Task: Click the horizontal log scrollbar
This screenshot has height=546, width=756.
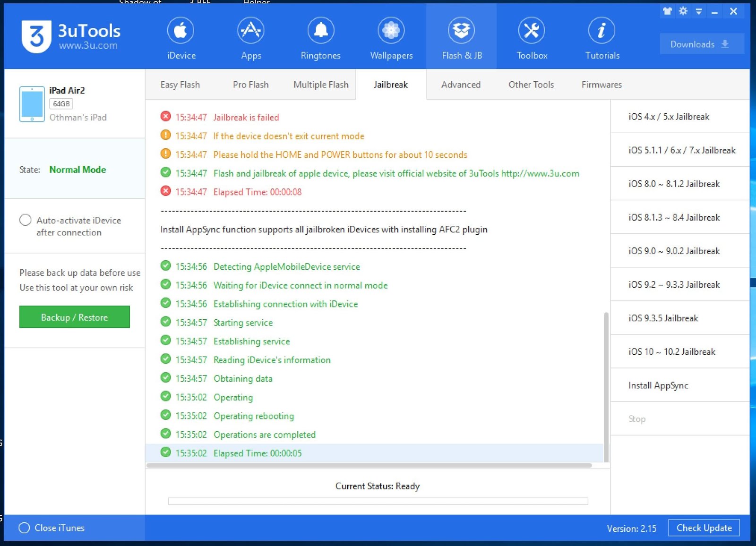Action: (x=369, y=465)
